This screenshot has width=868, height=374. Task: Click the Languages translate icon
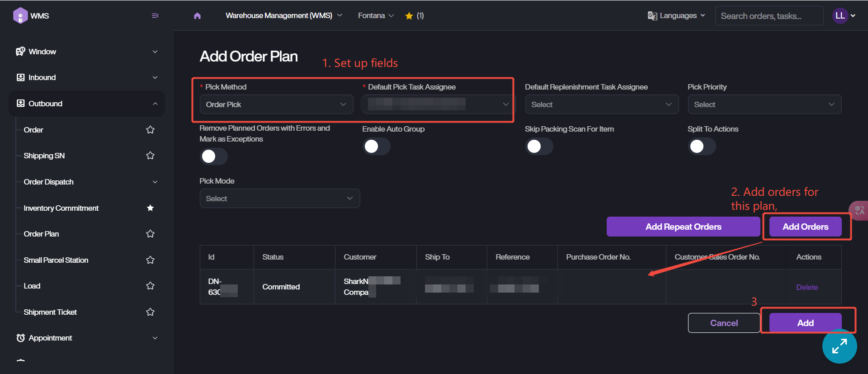pyautogui.click(x=652, y=16)
